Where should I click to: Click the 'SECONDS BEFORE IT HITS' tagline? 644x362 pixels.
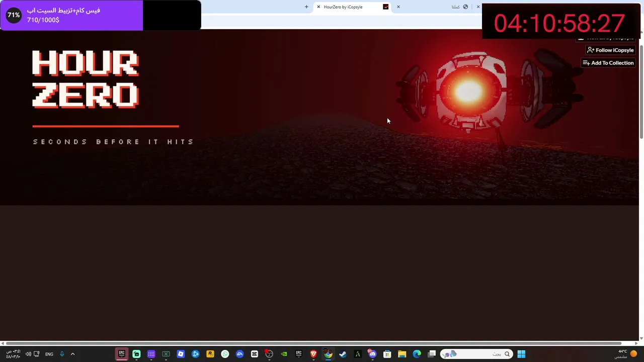[x=114, y=142]
